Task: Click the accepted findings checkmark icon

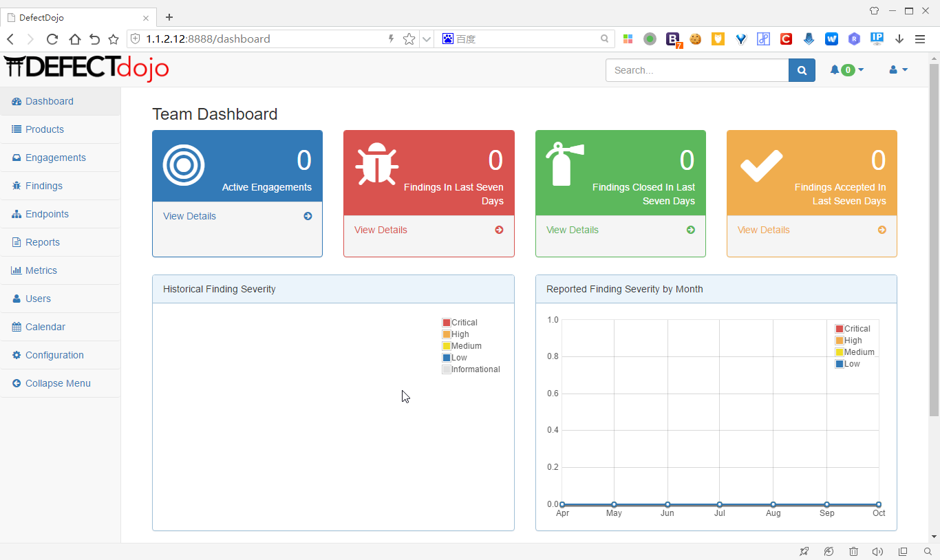Action: coord(761,165)
